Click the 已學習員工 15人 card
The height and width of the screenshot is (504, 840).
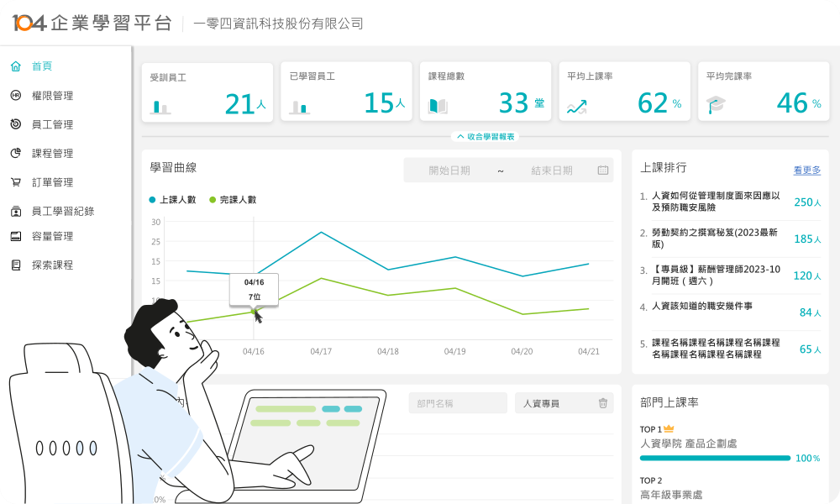[x=347, y=91]
